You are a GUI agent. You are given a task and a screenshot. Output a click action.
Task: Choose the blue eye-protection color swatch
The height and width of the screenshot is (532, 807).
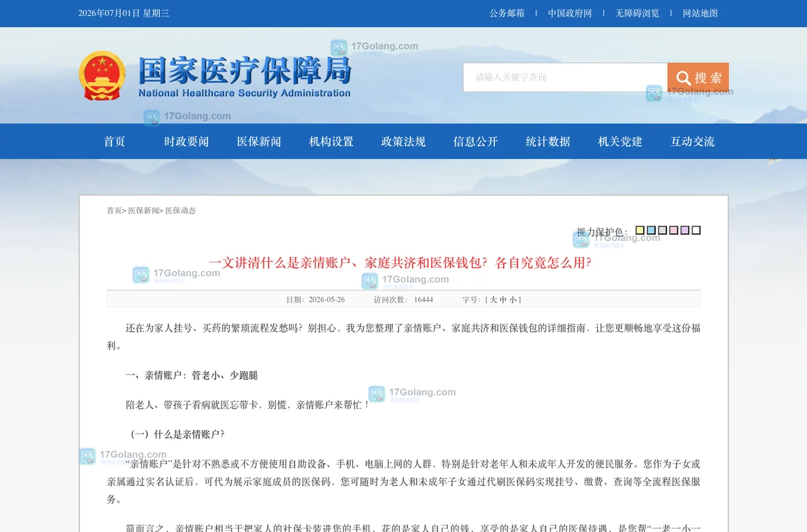point(651,230)
